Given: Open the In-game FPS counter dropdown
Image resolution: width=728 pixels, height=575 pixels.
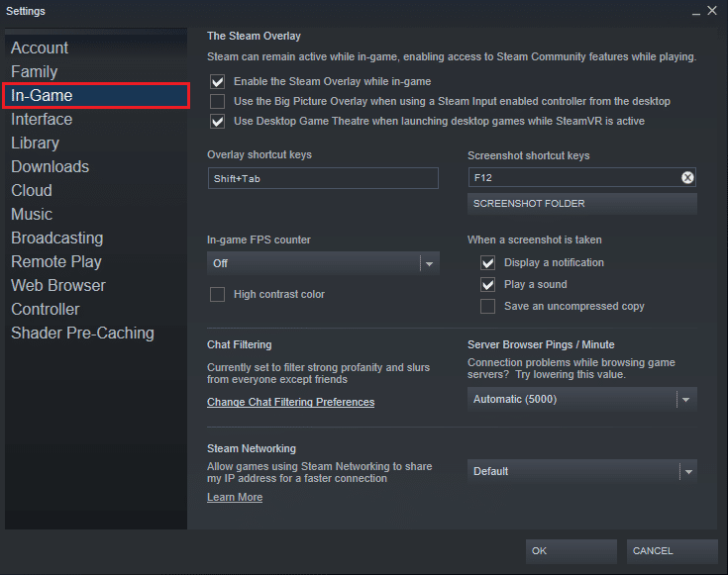Looking at the screenshot, I should coord(323,263).
